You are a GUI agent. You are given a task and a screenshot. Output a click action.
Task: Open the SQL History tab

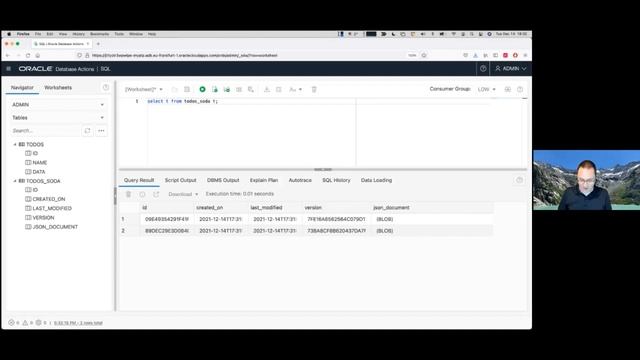(336, 180)
